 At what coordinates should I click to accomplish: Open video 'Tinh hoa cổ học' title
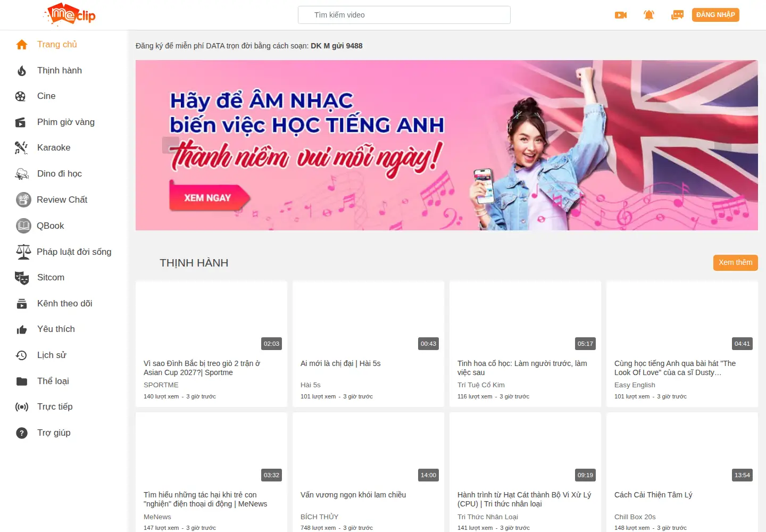pyautogui.click(x=522, y=368)
